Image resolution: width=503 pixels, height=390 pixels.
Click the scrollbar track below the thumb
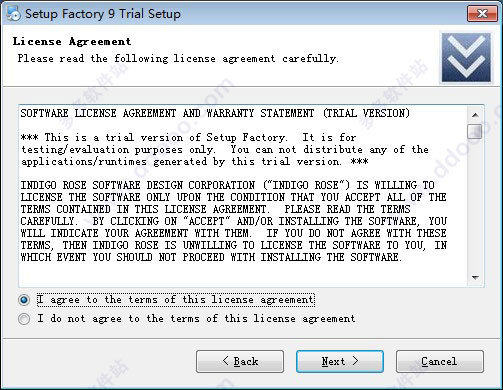point(475,204)
